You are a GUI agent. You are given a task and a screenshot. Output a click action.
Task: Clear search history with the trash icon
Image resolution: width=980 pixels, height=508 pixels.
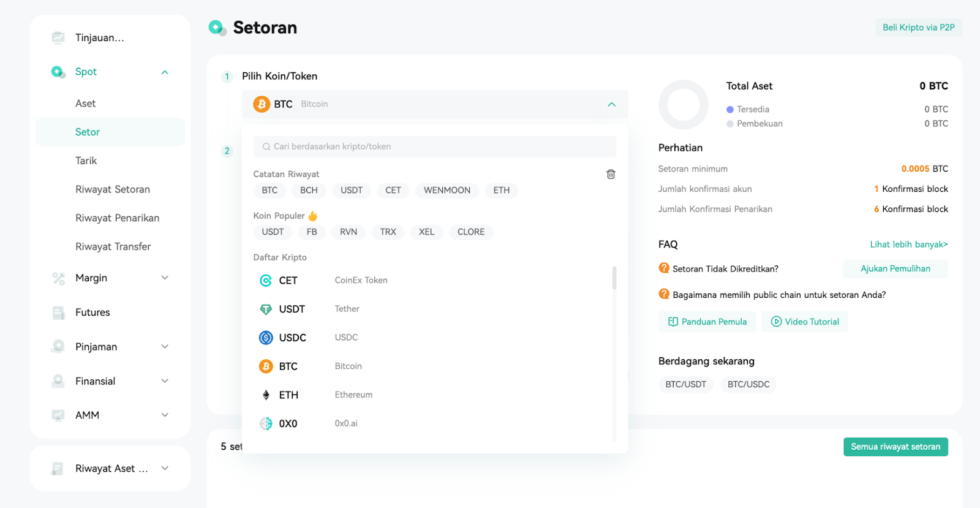coord(611,174)
